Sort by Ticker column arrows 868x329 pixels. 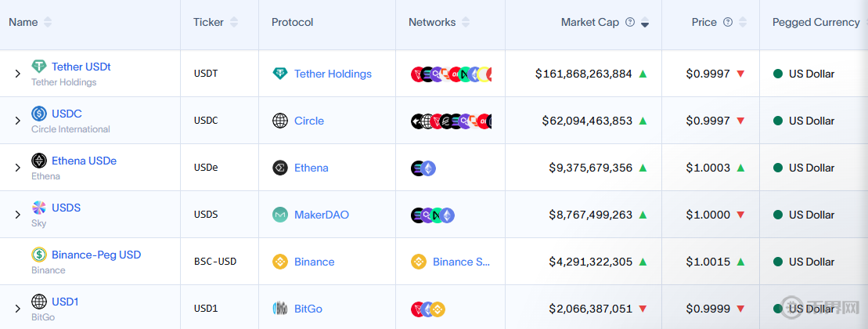(x=234, y=23)
